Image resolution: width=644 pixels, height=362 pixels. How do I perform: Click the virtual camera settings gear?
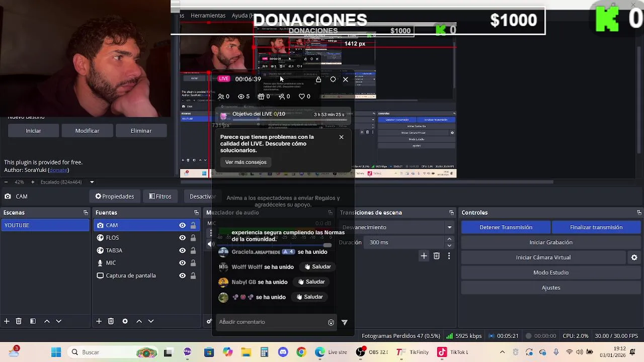coord(634,257)
